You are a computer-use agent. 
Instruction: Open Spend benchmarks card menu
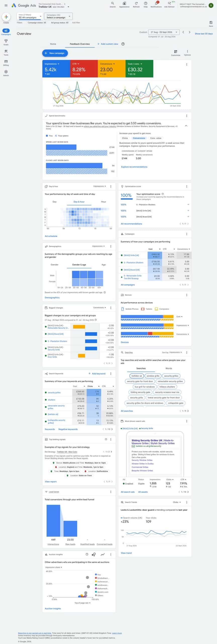click(x=187, y=116)
